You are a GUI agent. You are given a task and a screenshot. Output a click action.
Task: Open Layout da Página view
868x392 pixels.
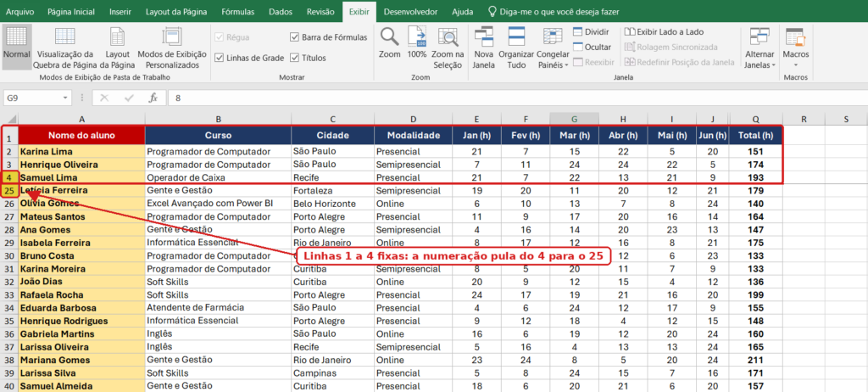117,48
